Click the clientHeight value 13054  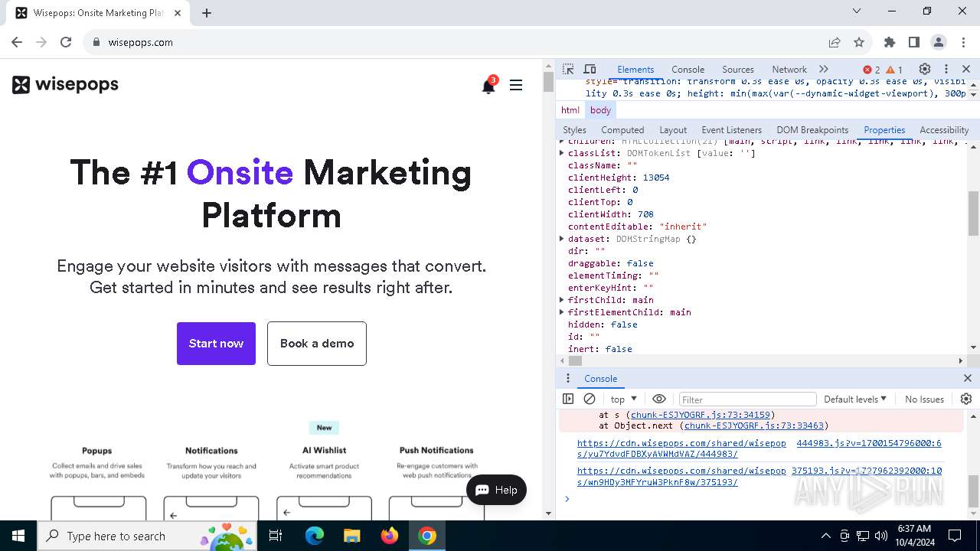[656, 178]
